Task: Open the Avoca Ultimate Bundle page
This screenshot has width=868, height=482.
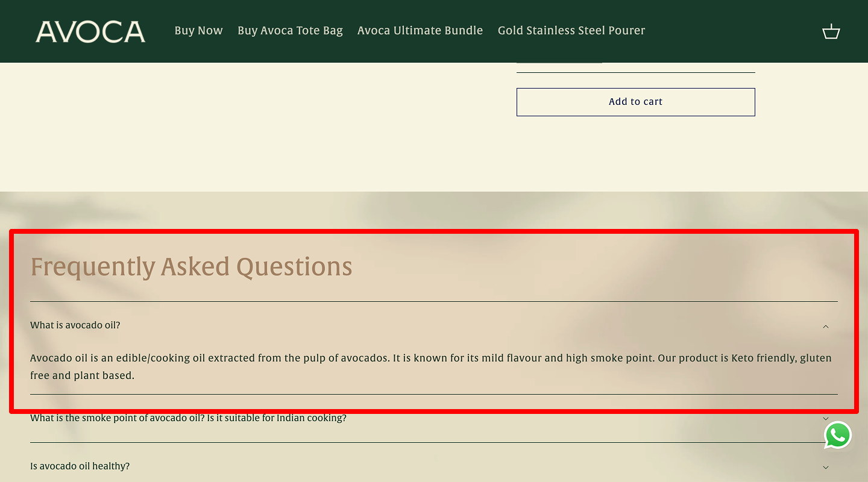Action: [x=420, y=30]
